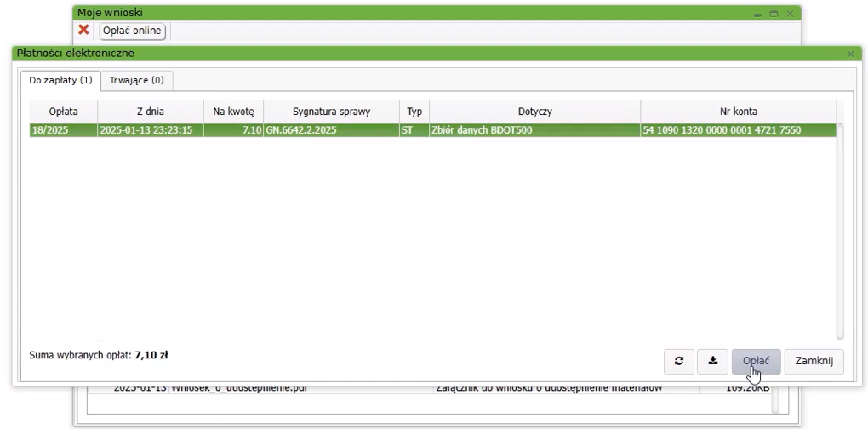The image size is (868, 429).
Task: Close the Moje wnioski window
Action: 790,14
